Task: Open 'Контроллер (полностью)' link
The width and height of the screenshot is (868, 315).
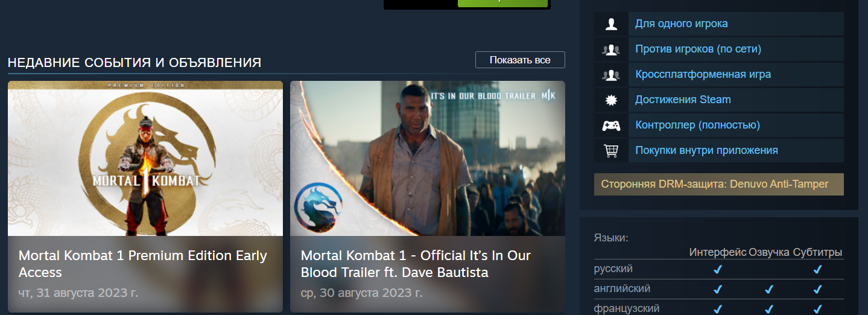Action: tap(697, 125)
